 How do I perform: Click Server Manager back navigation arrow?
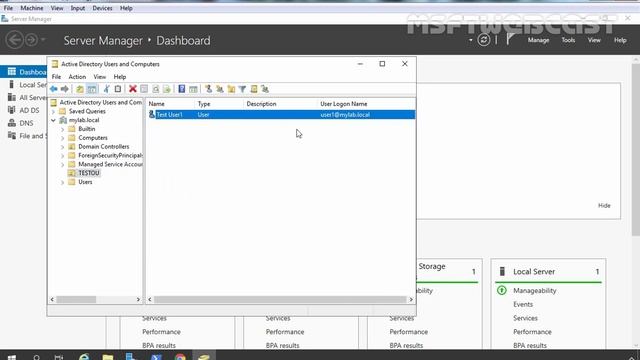[15, 40]
